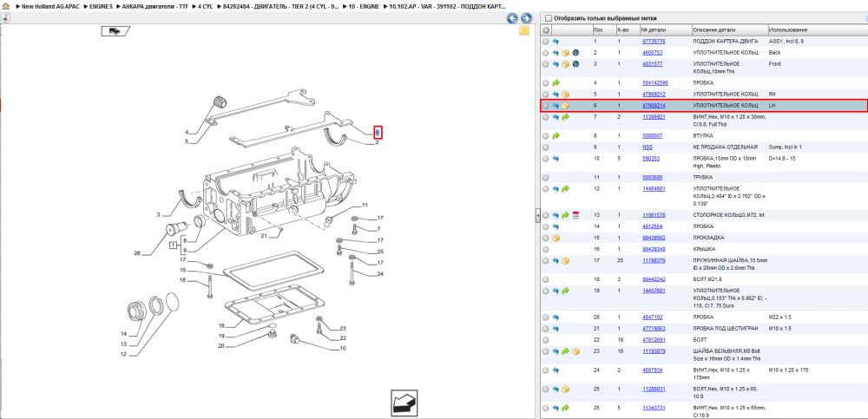
Task: Click the green arrow icon for part 5088007
Action: (556, 135)
